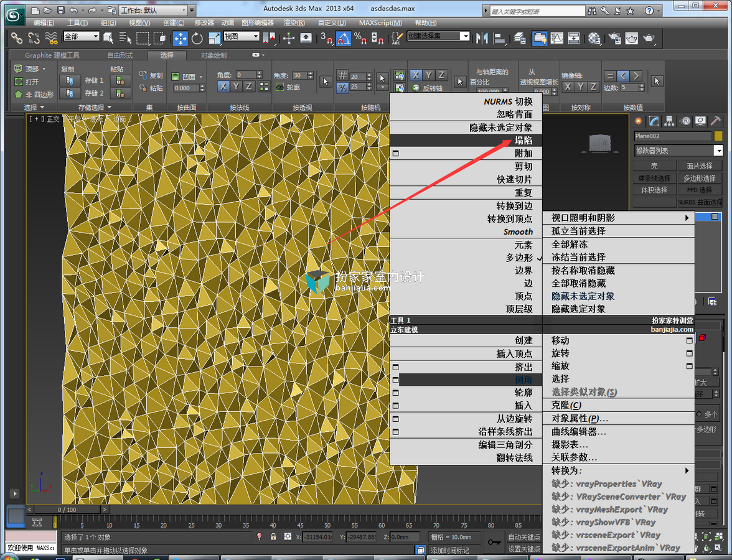
Task: Click the Utilities hammer panel icon
Action: click(x=715, y=121)
